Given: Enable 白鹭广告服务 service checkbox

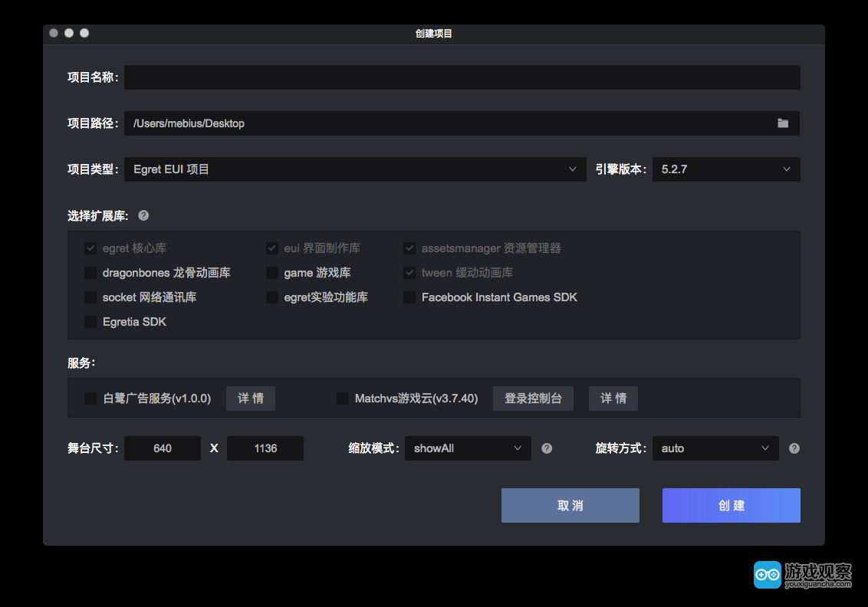Looking at the screenshot, I should (x=90, y=399).
